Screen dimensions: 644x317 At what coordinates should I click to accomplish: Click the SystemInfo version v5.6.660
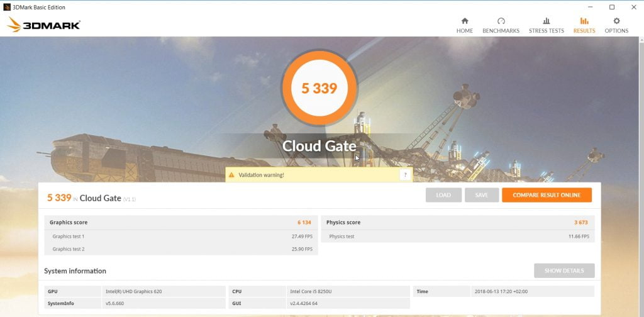[116, 303]
